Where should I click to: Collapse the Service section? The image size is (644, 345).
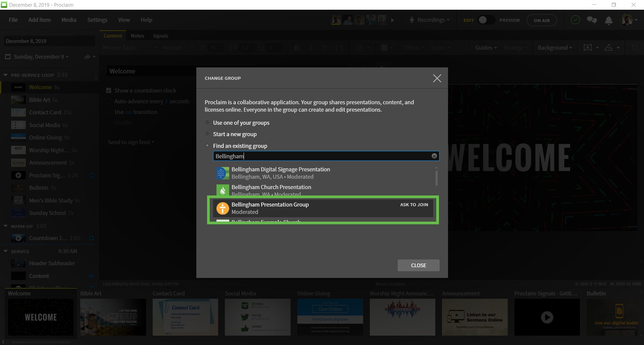pyautogui.click(x=5, y=251)
